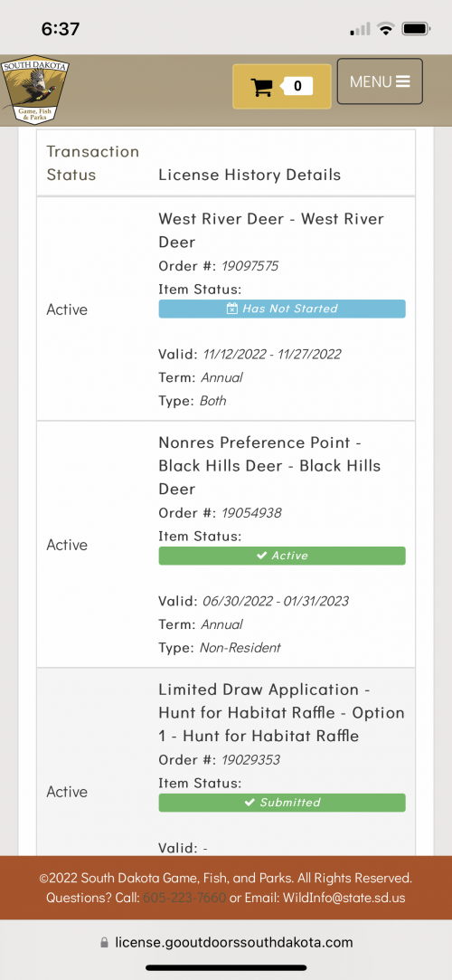Viewport: 452px width, 980px height.
Task: Tap the License History Details column header
Action: [x=250, y=175]
